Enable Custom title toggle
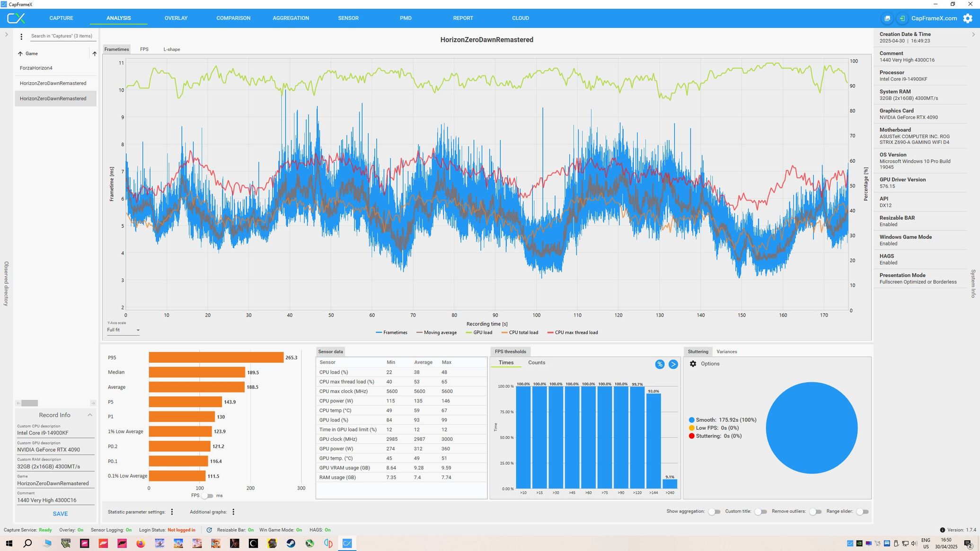This screenshot has height=551, width=980. pyautogui.click(x=760, y=512)
